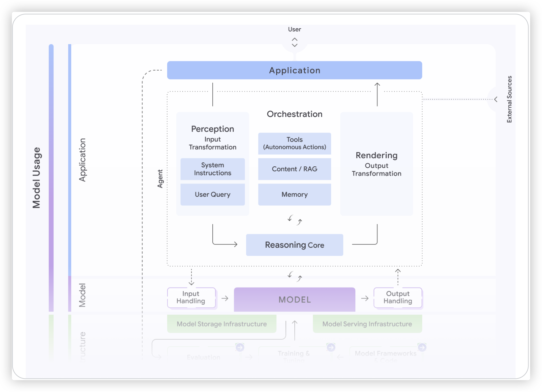This screenshot has width=542, height=392.
Task: Select the Tools (Autonomous Actions) box
Action: 294,144
